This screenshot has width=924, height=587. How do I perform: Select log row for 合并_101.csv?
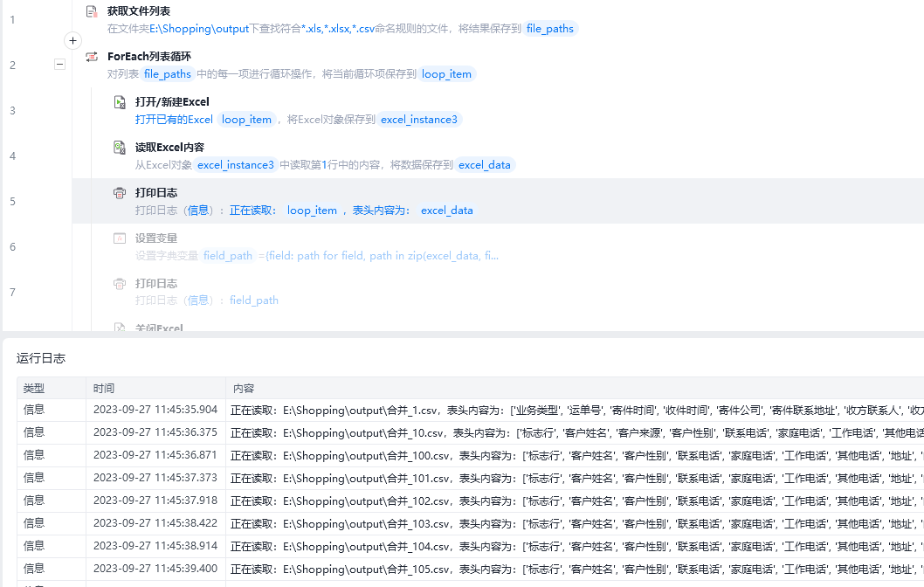(x=470, y=479)
